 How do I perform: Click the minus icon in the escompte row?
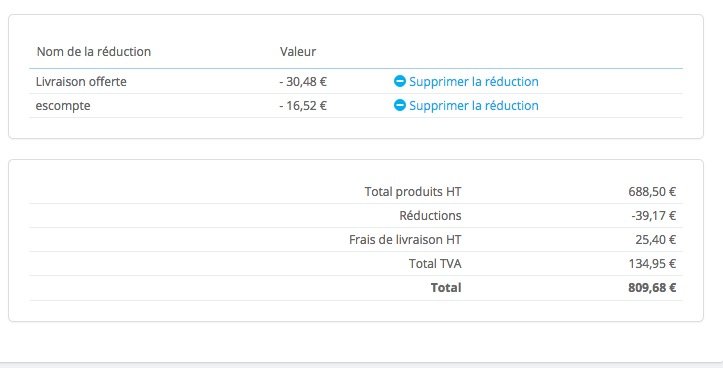pos(400,105)
